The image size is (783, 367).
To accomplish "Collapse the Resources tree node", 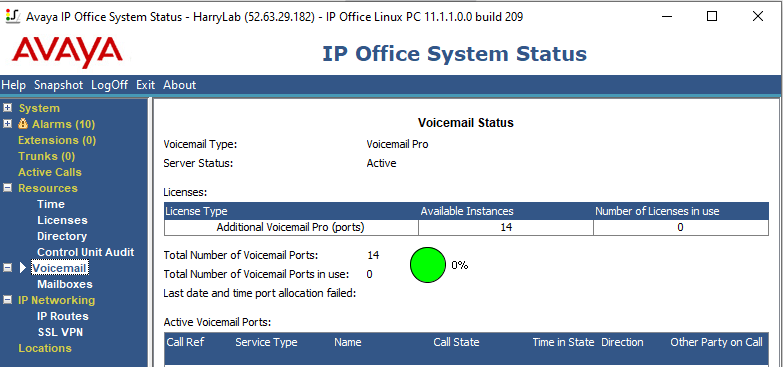I will pyautogui.click(x=7, y=188).
